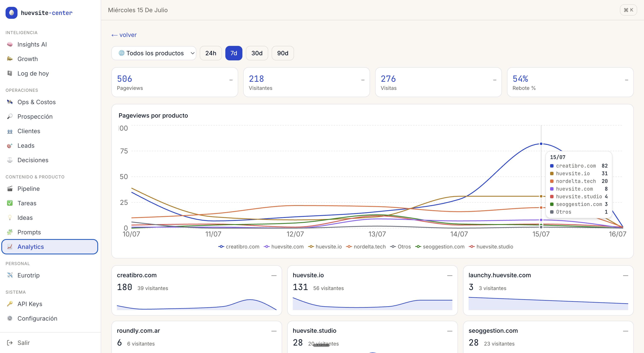Open Log de hoy
644x353 pixels.
(50, 73)
